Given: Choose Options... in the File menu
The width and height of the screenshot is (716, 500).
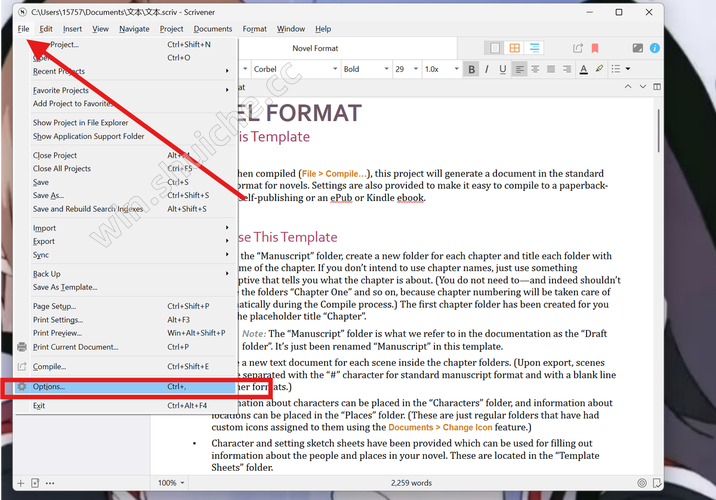Looking at the screenshot, I should (x=125, y=387).
